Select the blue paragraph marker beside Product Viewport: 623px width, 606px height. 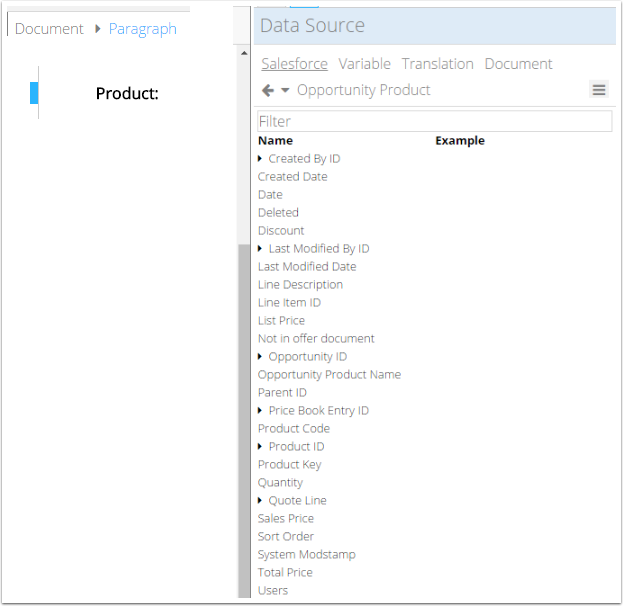tap(34, 93)
